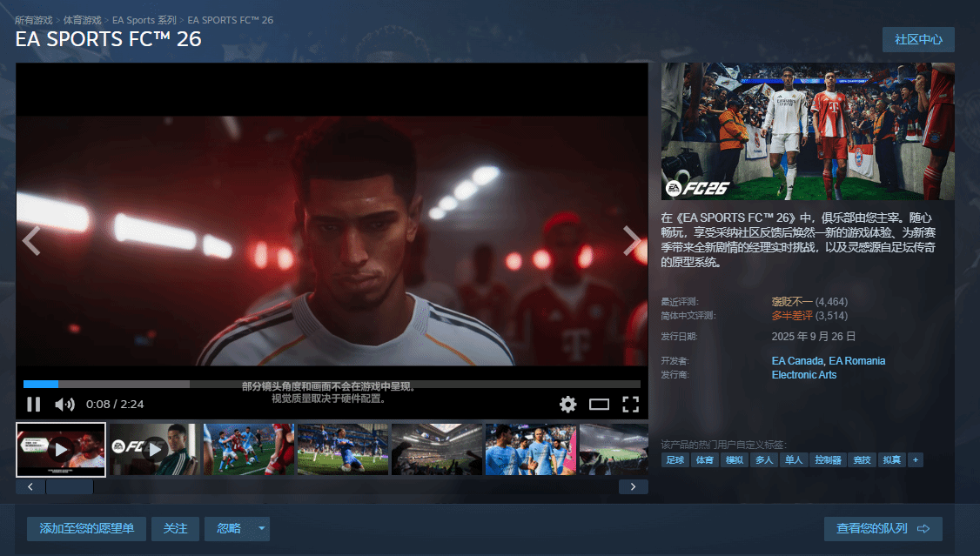
Task: Open EA Sports 系列 breadcrumb
Action: (x=144, y=20)
